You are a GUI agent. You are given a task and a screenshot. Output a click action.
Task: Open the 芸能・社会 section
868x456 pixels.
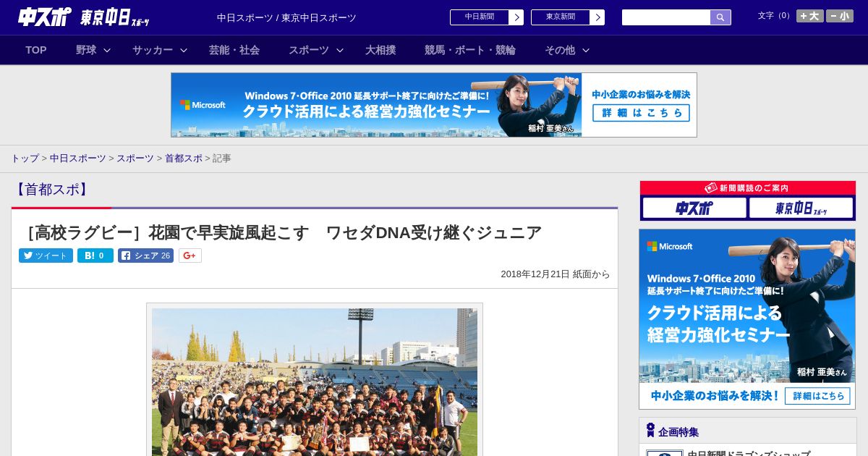point(234,50)
